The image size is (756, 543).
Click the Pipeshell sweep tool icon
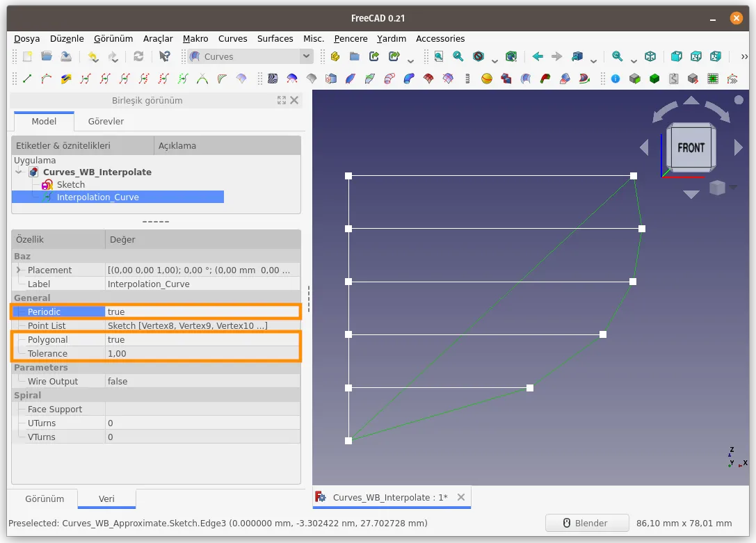409,79
